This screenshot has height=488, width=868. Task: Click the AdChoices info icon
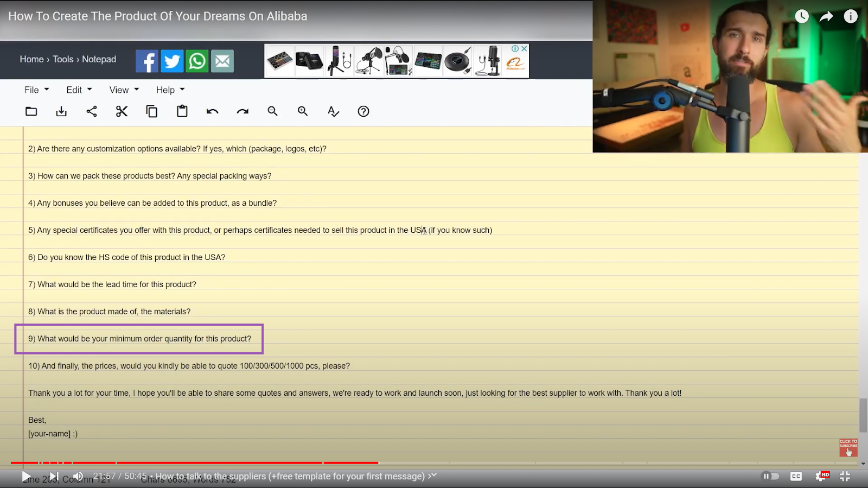point(515,48)
